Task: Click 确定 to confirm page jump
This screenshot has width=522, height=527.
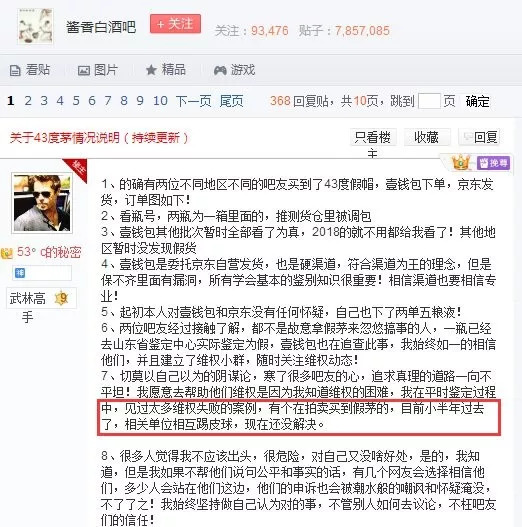Action: pos(477,101)
